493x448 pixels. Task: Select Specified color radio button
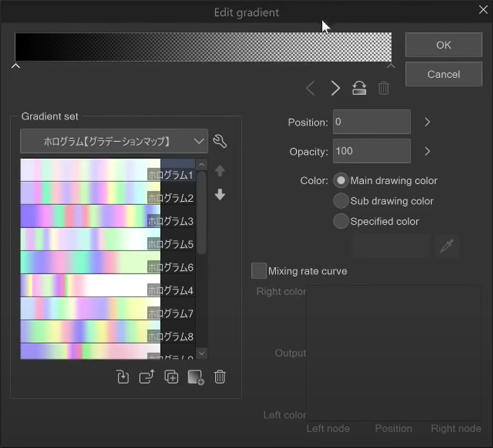[341, 221]
